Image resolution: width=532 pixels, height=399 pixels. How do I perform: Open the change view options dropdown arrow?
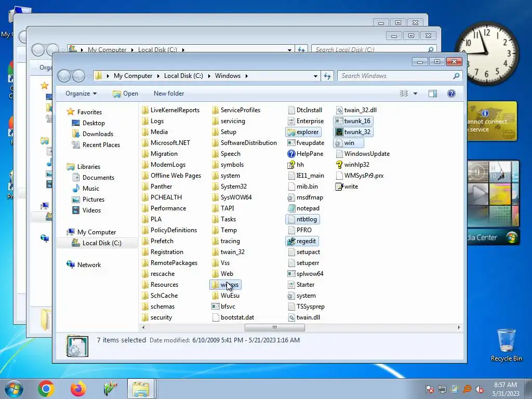[415, 94]
